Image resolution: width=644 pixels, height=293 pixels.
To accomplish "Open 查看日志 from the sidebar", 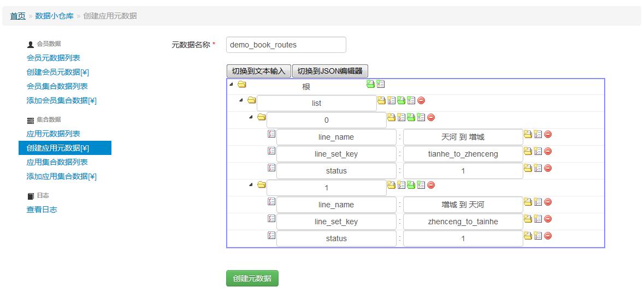I will coord(42,210).
